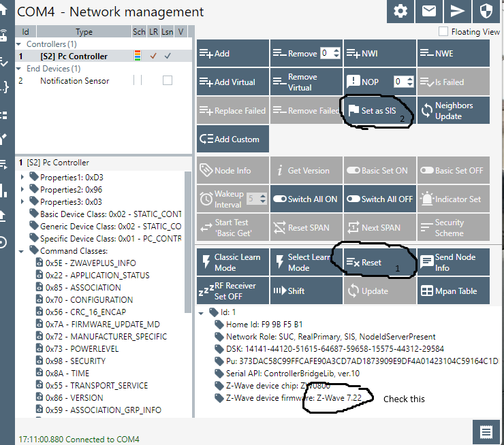Collapse the Command Classes tree
504x445 pixels.
click(x=23, y=250)
